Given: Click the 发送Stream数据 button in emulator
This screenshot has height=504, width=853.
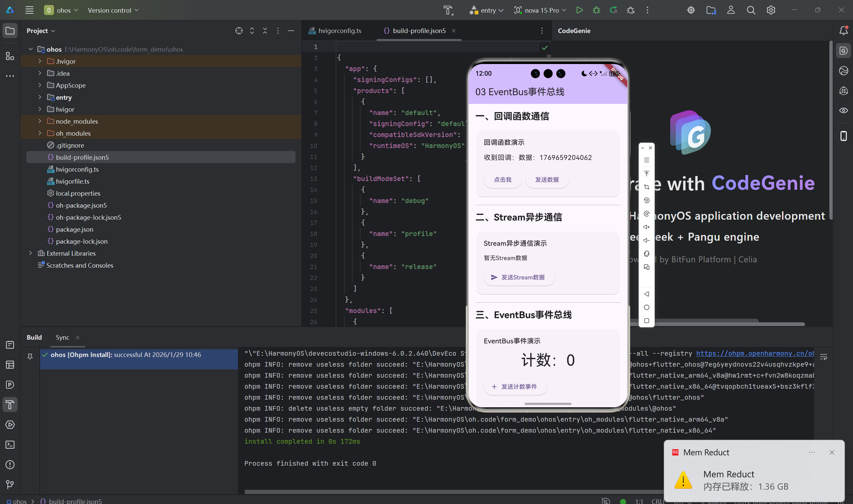Looking at the screenshot, I should click(519, 277).
